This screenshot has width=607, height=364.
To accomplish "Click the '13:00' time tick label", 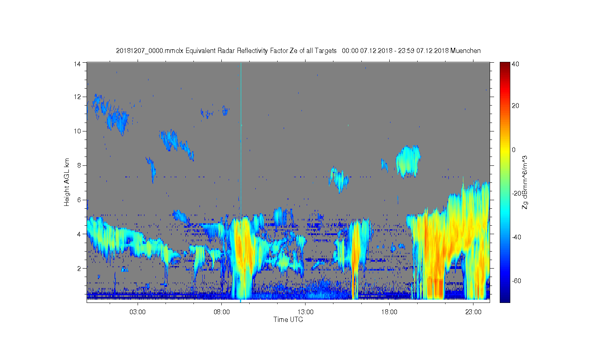I will (x=306, y=312).
